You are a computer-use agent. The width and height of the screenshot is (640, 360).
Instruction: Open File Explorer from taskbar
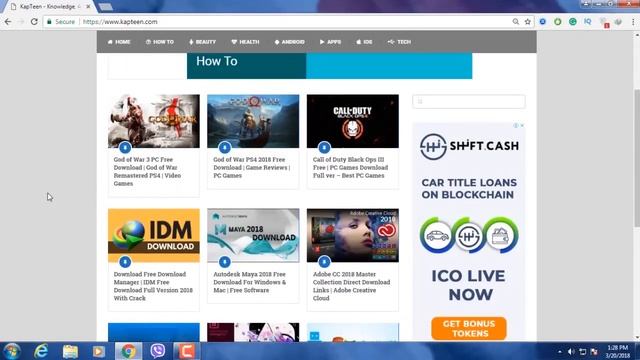pyautogui.click(x=70, y=351)
